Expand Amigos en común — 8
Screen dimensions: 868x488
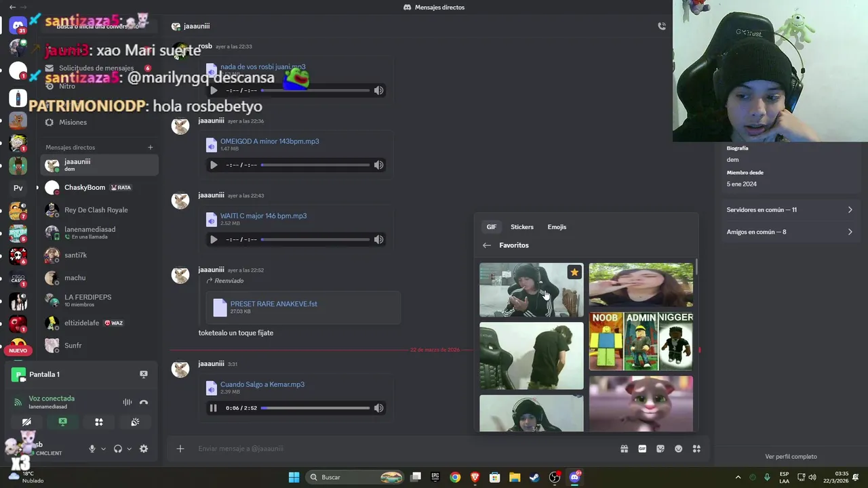789,232
